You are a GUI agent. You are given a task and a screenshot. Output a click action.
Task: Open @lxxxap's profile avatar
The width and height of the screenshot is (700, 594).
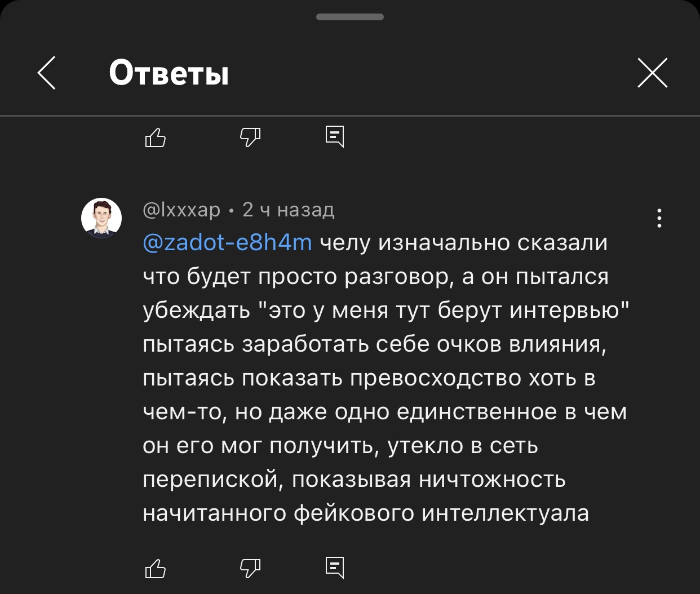(101, 218)
